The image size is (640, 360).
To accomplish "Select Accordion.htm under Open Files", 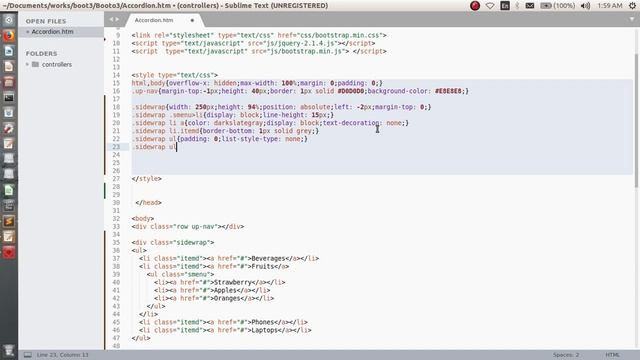I will (53, 31).
